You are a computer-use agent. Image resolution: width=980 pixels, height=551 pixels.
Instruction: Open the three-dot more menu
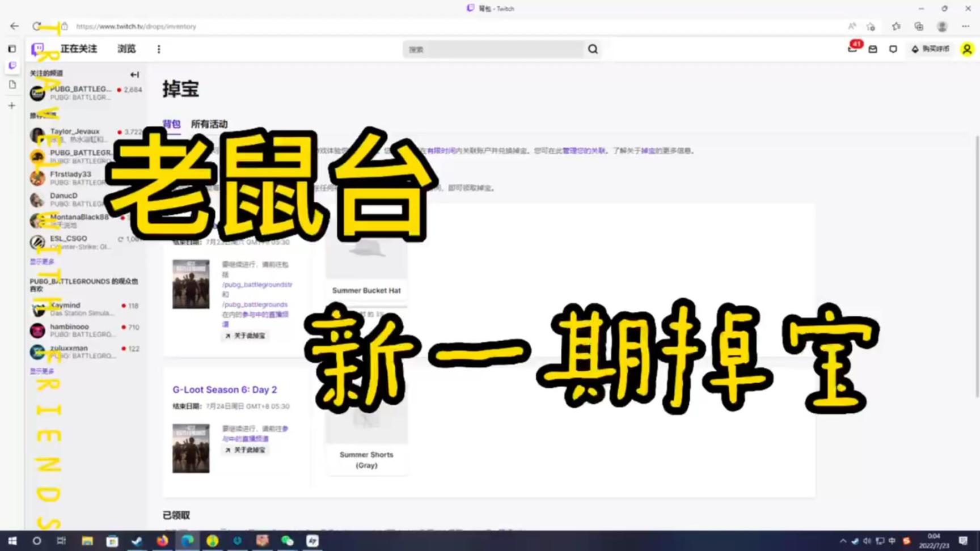159,49
